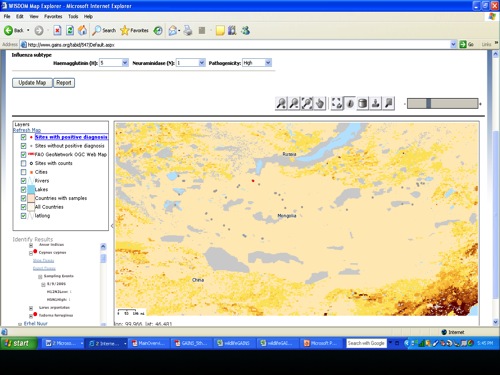Check the Sites with counts layer
This screenshot has height=375, width=500.
23,163
